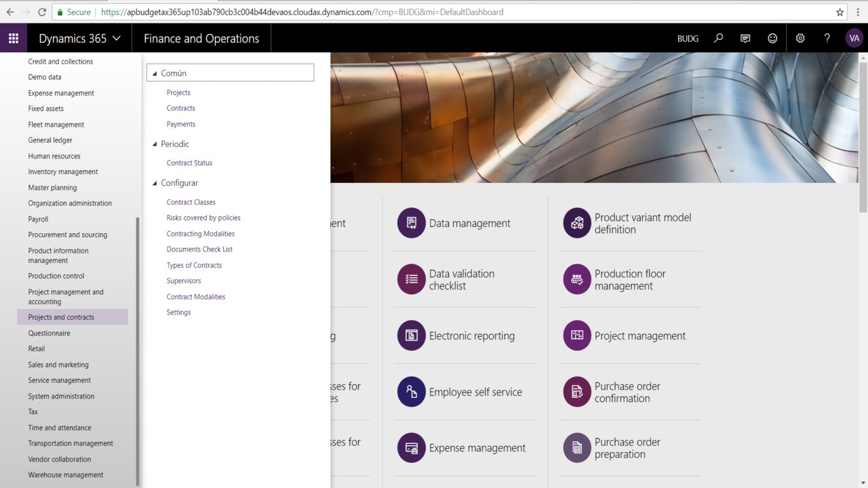868x488 pixels.
Task: Open the System administration module
Action: click(61, 396)
